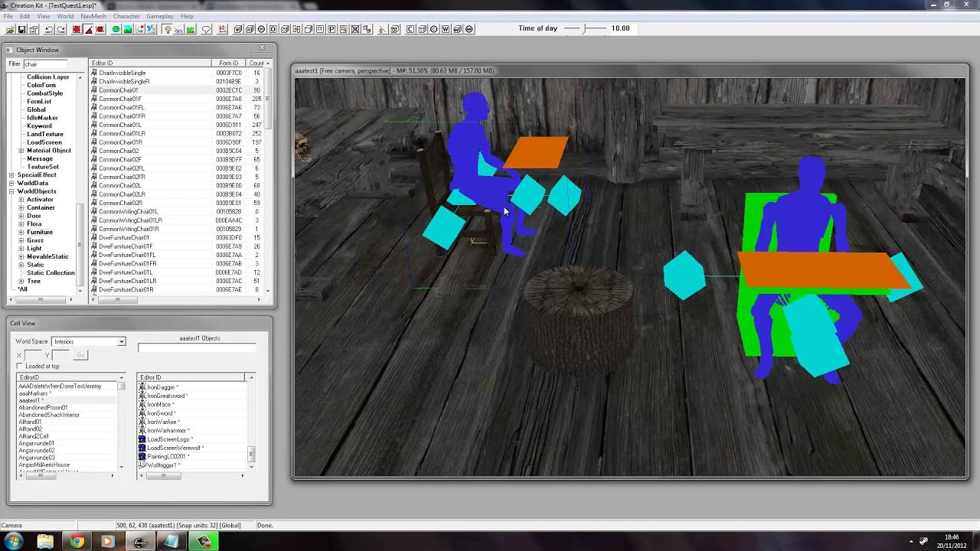The width and height of the screenshot is (980, 551).
Task: Click the icon beside LoadScreenLogo in Cell View
Action: pos(142,439)
